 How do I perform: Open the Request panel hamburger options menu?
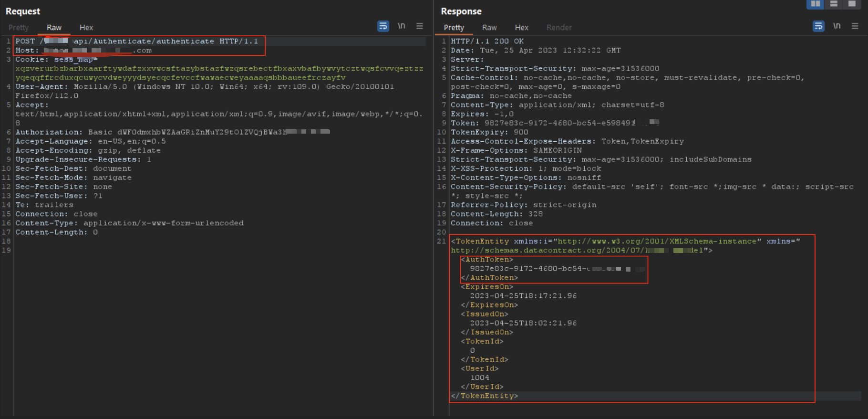tap(420, 26)
